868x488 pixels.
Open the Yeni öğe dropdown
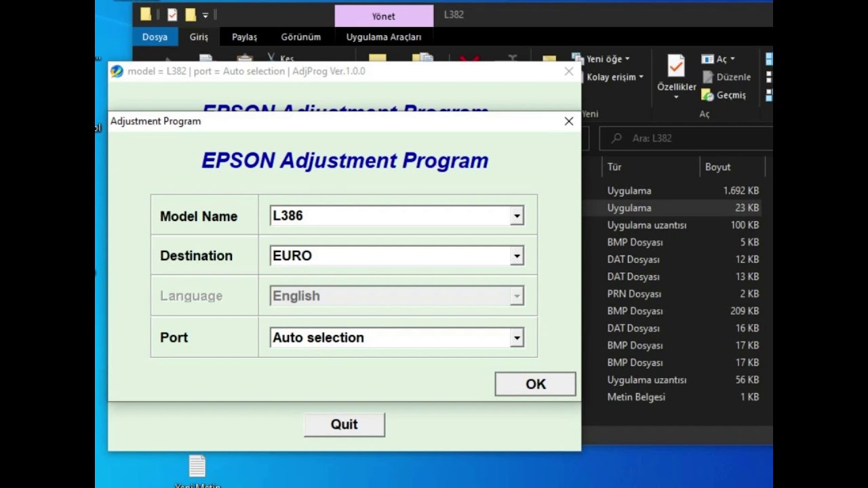click(x=601, y=59)
